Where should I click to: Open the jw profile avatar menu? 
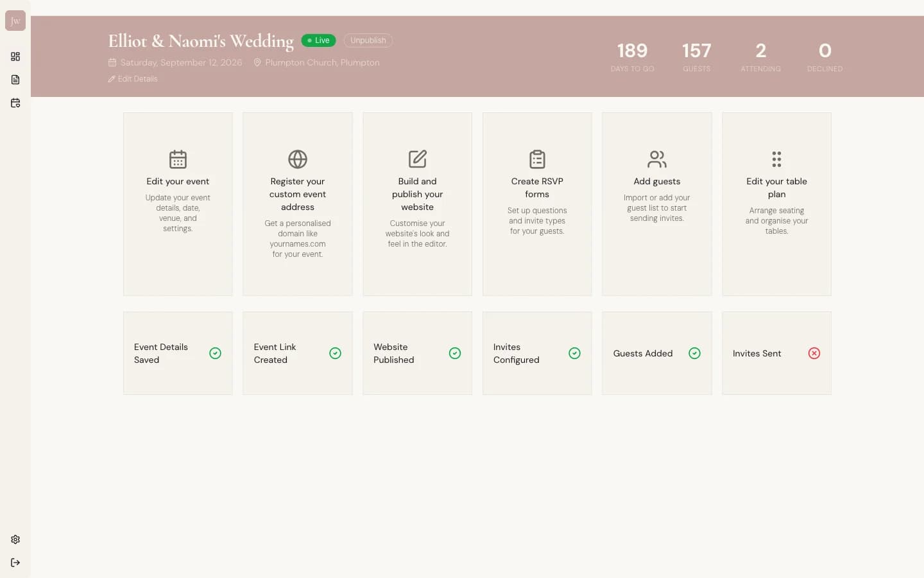pos(15,20)
